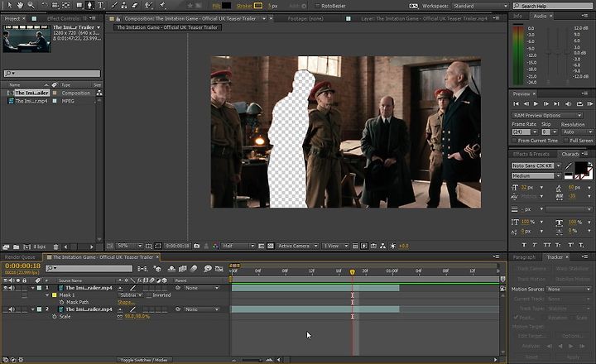Open the Active Camera view dropdown
The width and height of the screenshot is (596, 364).
pos(298,246)
